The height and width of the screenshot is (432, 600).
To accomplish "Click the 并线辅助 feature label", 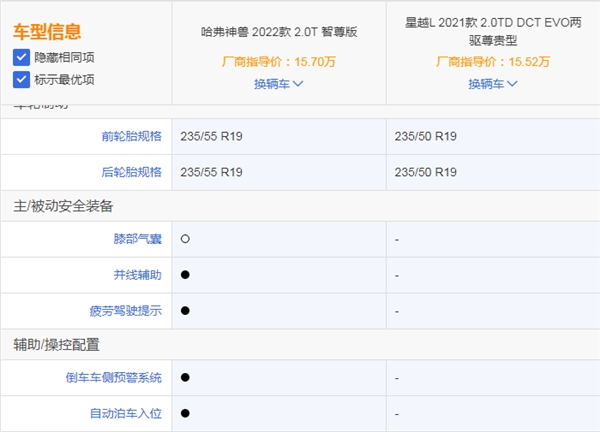I will 137,275.
